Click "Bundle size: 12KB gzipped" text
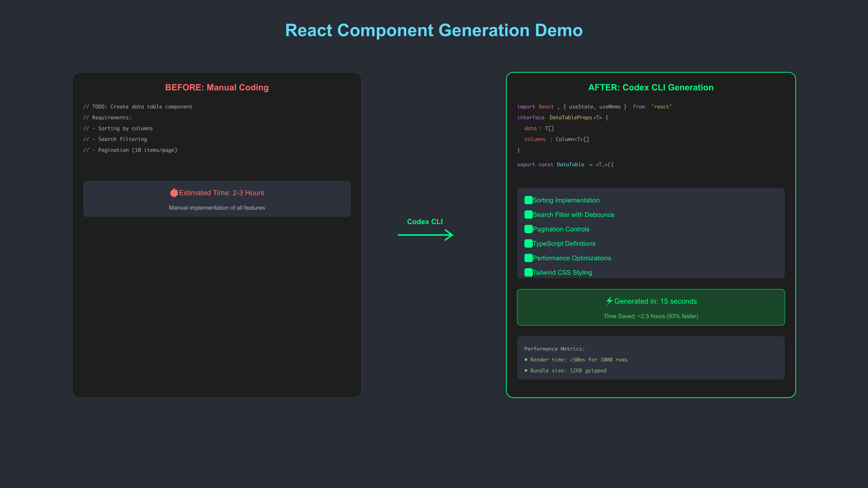 tap(569, 371)
